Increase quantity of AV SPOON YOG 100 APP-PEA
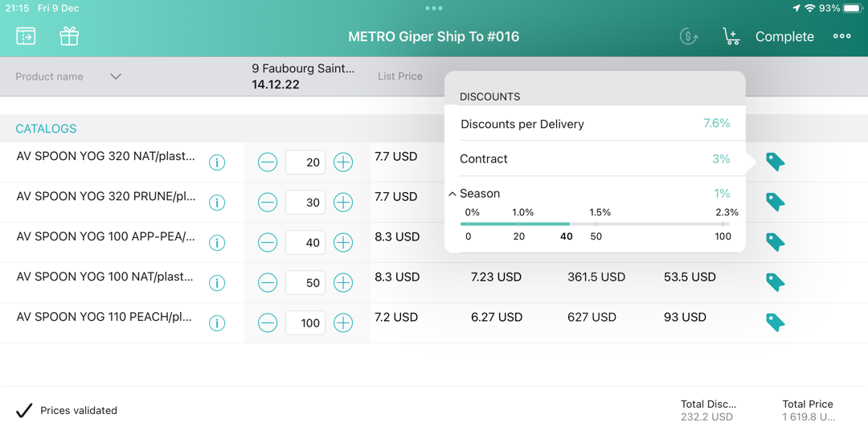 343,243
